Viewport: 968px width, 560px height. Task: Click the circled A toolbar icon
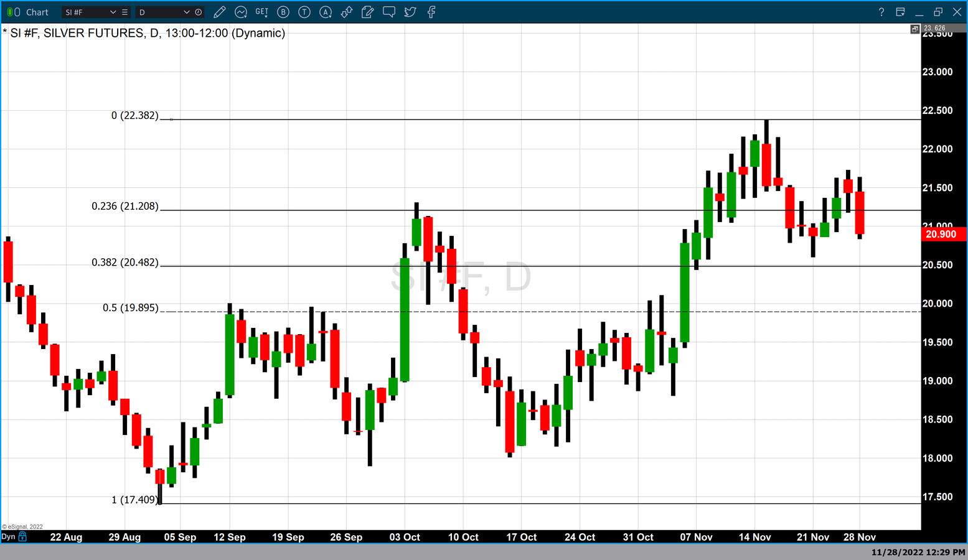pos(326,12)
